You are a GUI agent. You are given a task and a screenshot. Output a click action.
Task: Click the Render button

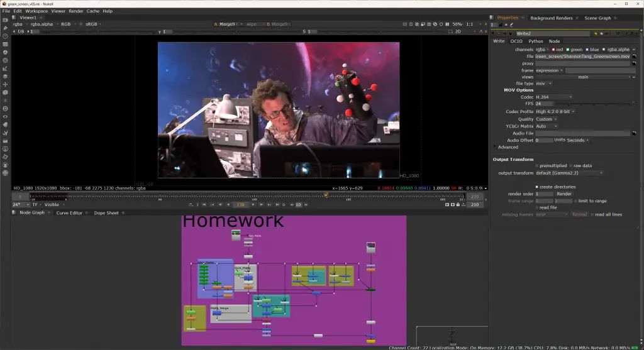564,194
